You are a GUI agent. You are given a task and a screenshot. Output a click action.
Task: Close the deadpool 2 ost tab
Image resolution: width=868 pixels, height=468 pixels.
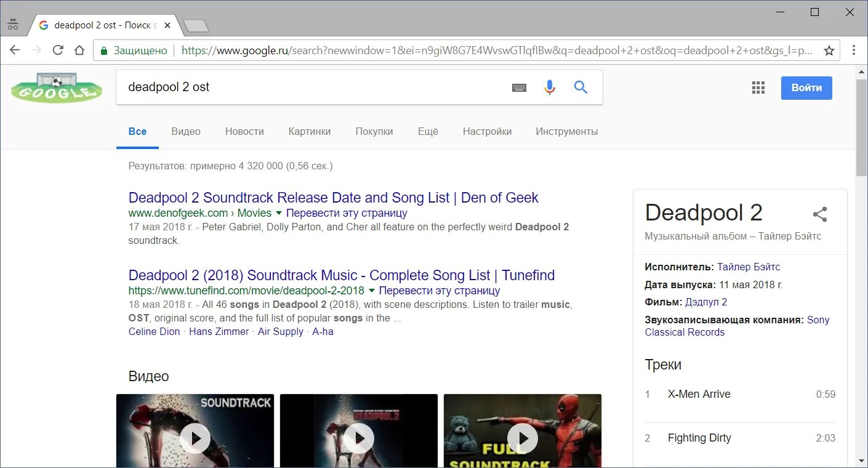coord(167,25)
